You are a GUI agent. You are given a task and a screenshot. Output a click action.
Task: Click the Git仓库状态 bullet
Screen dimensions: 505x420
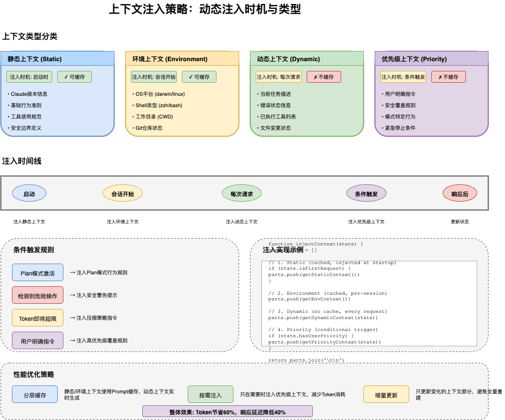[147, 128]
